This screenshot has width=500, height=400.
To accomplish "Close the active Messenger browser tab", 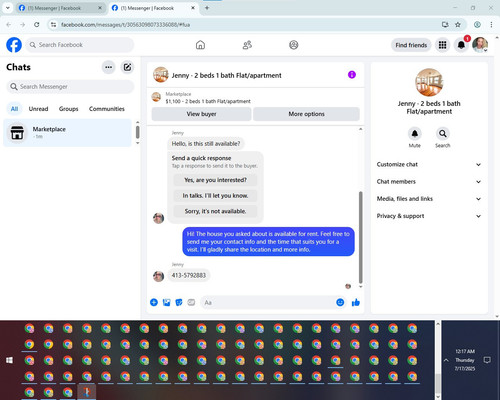I will [x=193, y=8].
